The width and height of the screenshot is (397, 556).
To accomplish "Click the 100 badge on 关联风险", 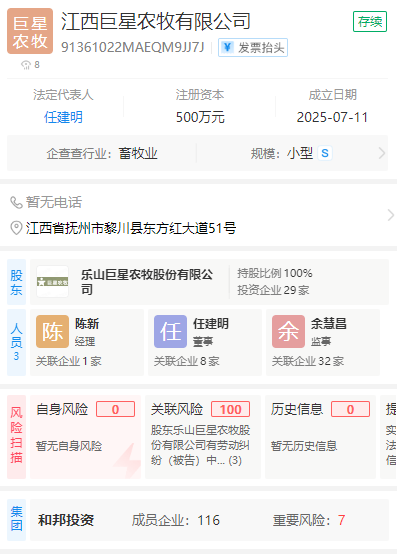I will click(230, 410).
